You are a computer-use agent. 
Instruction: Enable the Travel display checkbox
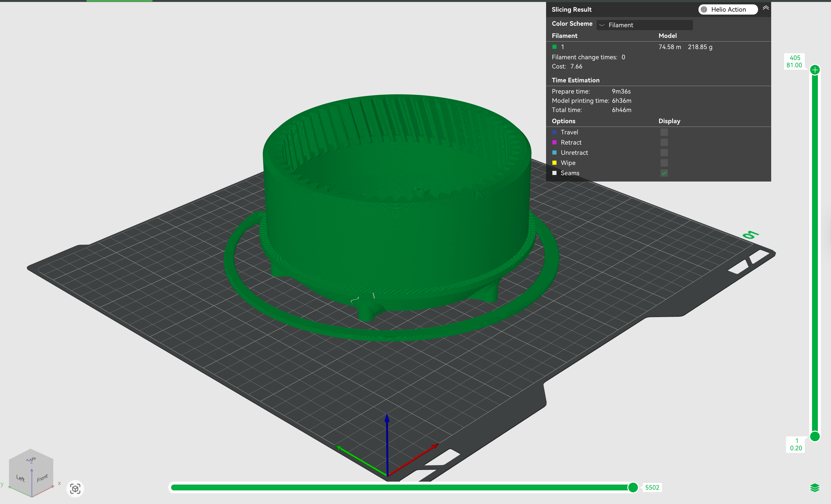pos(664,132)
